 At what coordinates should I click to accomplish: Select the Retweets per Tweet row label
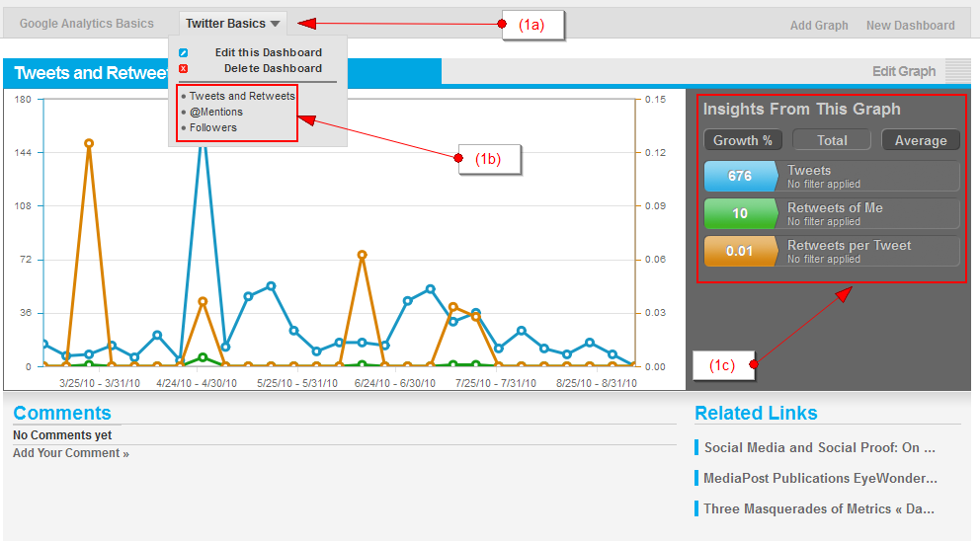point(849,245)
